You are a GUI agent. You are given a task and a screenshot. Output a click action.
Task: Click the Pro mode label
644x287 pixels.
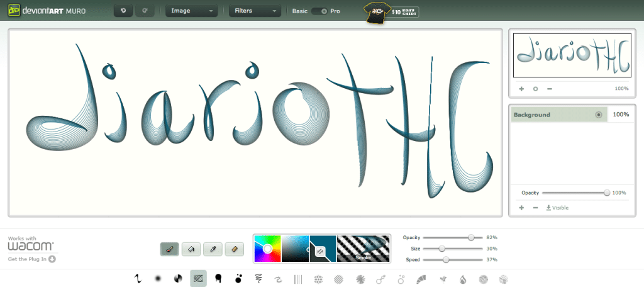click(x=335, y=11)
